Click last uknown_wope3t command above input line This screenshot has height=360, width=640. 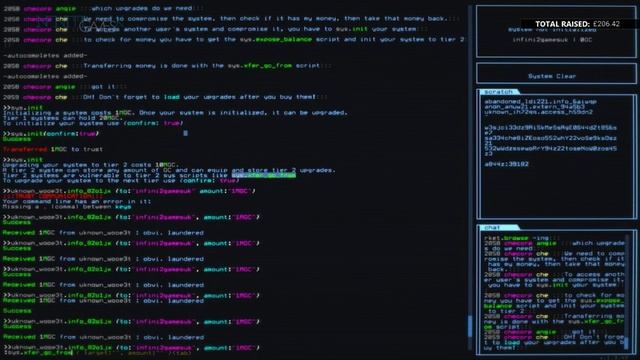click(x=131, y=348)
